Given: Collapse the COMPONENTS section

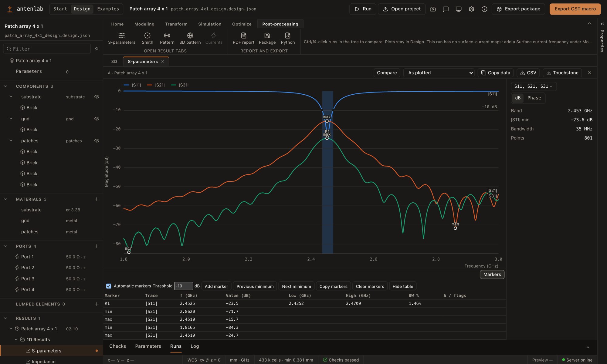Looking at the screenshot, I should tap(5, 86).
